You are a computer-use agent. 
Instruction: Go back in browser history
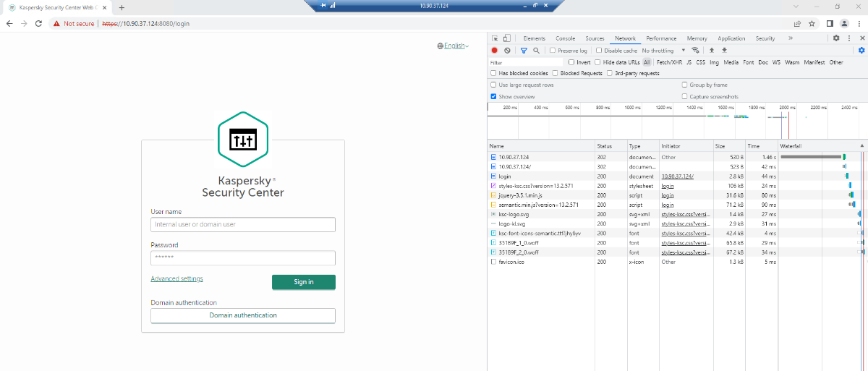click(x=9, y=23)
